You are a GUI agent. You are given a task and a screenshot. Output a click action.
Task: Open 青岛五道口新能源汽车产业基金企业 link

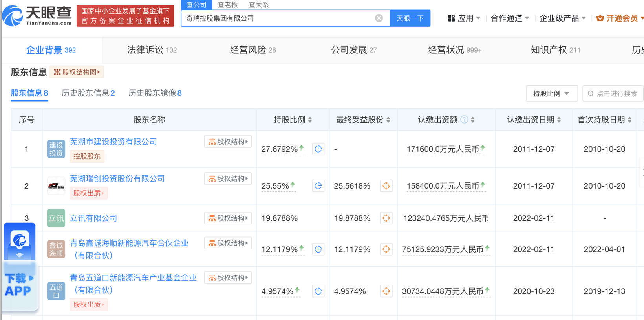coord(133,284)
